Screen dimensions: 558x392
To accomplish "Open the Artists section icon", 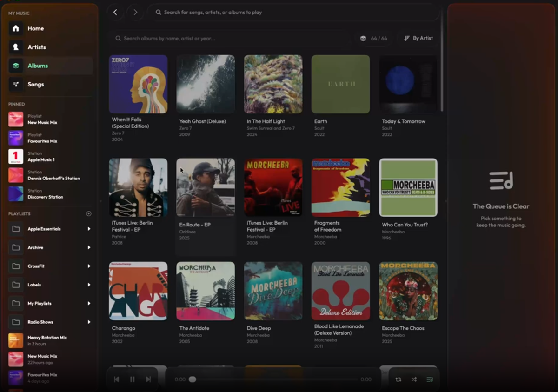I will click(x=16, y=47).
